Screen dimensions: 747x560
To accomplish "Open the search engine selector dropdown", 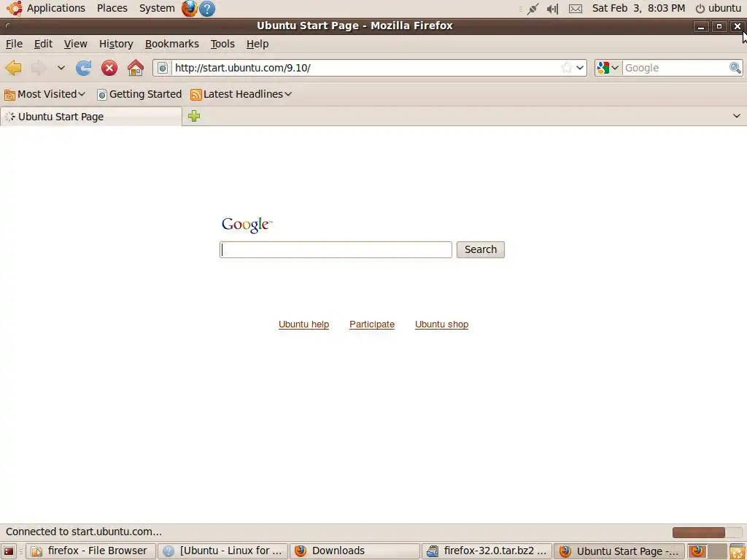I will (x=608, y=68).
